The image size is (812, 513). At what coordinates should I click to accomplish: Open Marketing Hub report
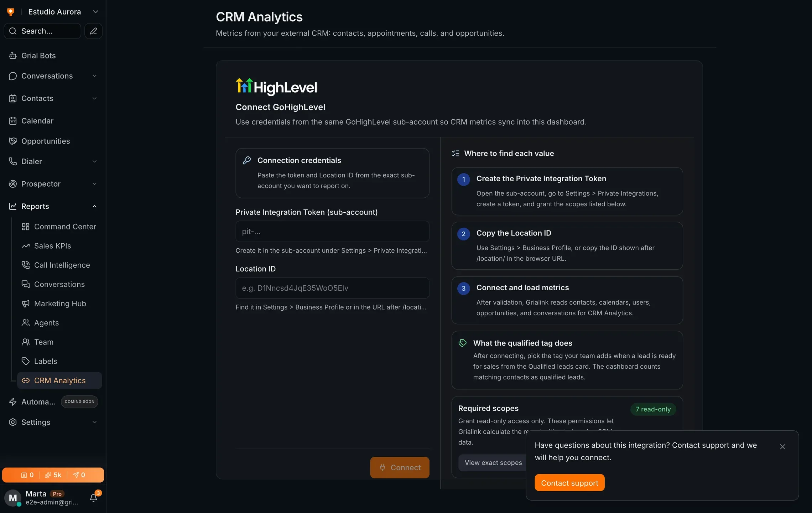pos(59,304)
